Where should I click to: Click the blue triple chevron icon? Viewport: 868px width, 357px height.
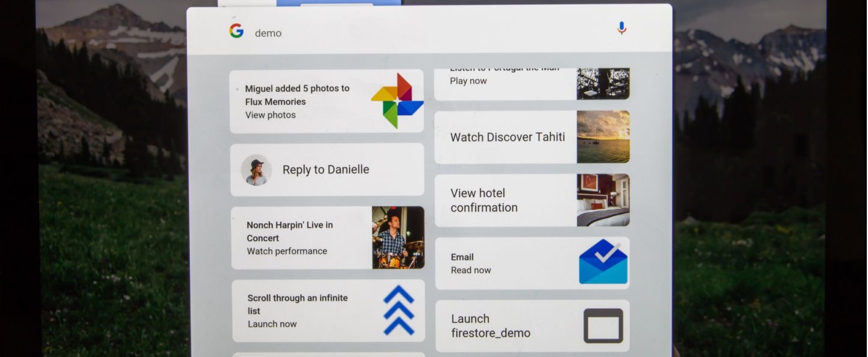coord(398,311)
